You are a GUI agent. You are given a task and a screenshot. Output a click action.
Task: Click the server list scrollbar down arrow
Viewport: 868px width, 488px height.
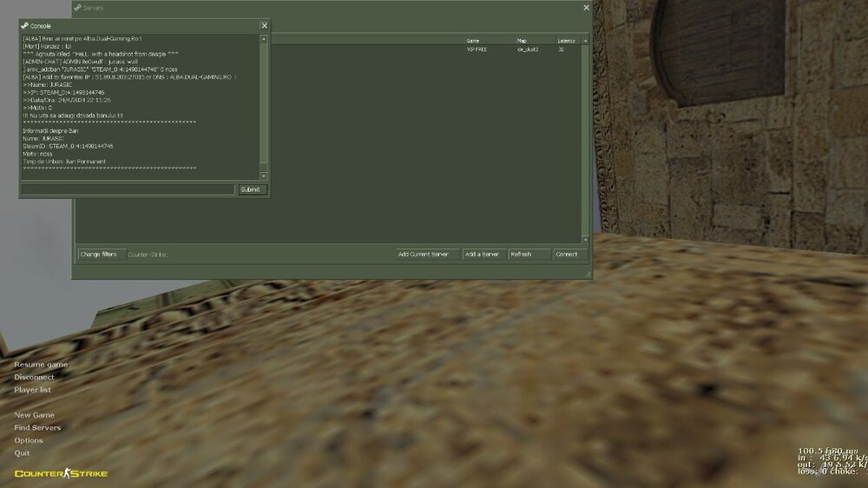585,239
